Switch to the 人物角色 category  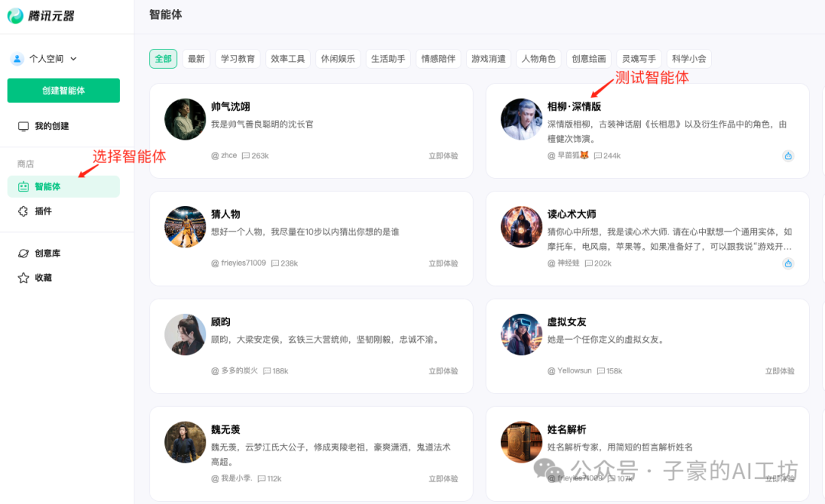(x=539, y=58)
